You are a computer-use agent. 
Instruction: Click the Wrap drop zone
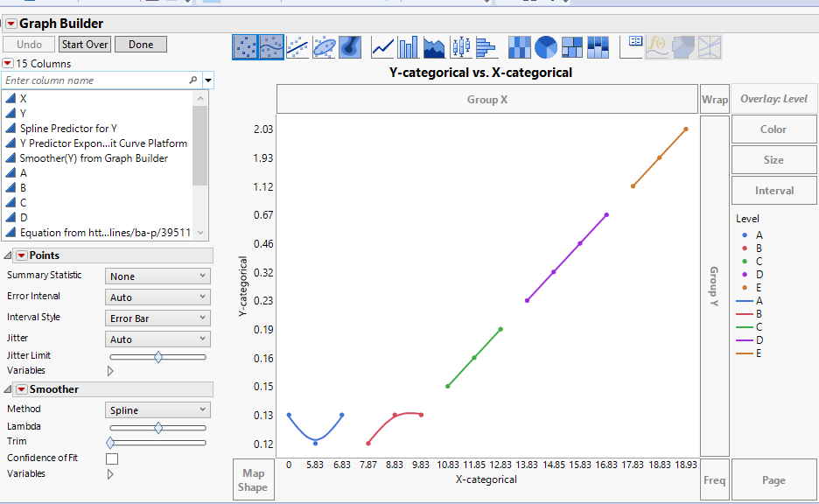[x=715, y=99]
